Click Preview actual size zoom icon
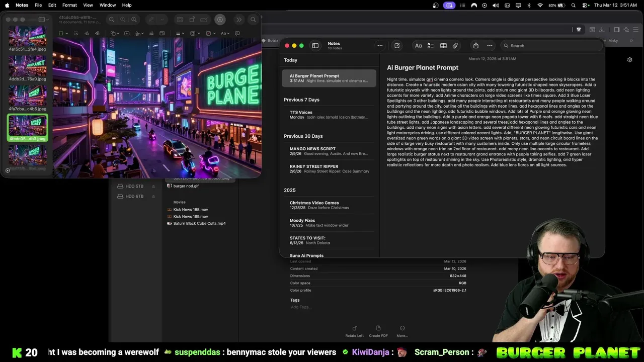 pyautogui.click(x=123, y=20)
